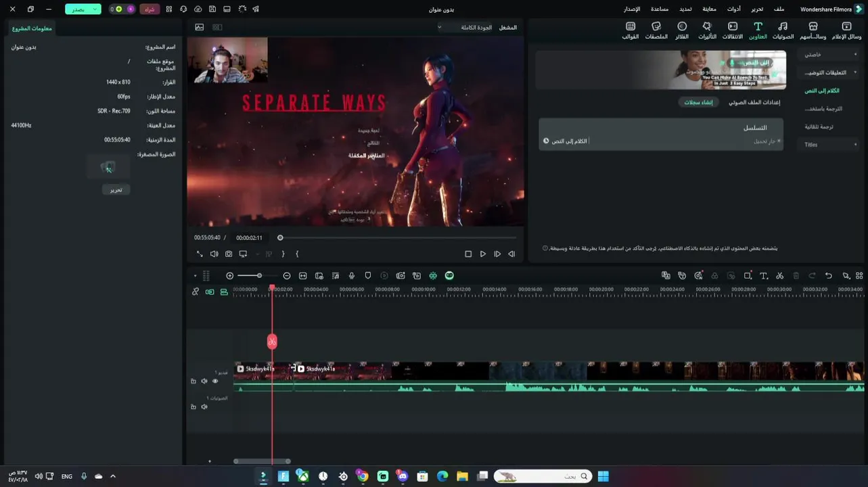The height and width of the screenshot is (487, 868).
Task: Open the معاينة (View) menu
Action: [x=709, y=9]
